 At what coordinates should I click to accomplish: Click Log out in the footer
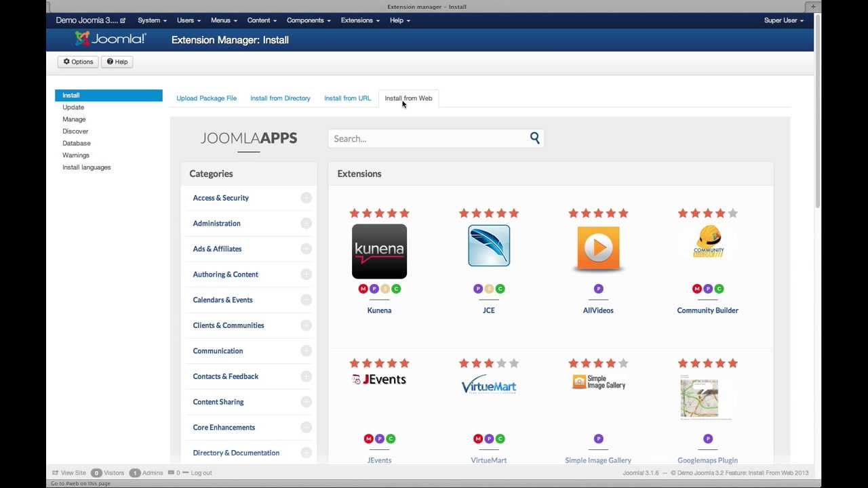(x=197, y=473)
